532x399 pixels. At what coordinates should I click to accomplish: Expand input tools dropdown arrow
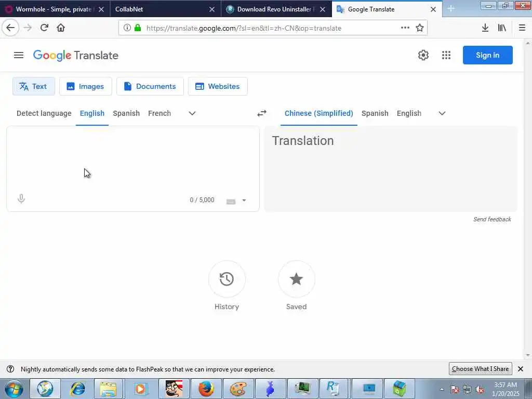click(244, 201)
